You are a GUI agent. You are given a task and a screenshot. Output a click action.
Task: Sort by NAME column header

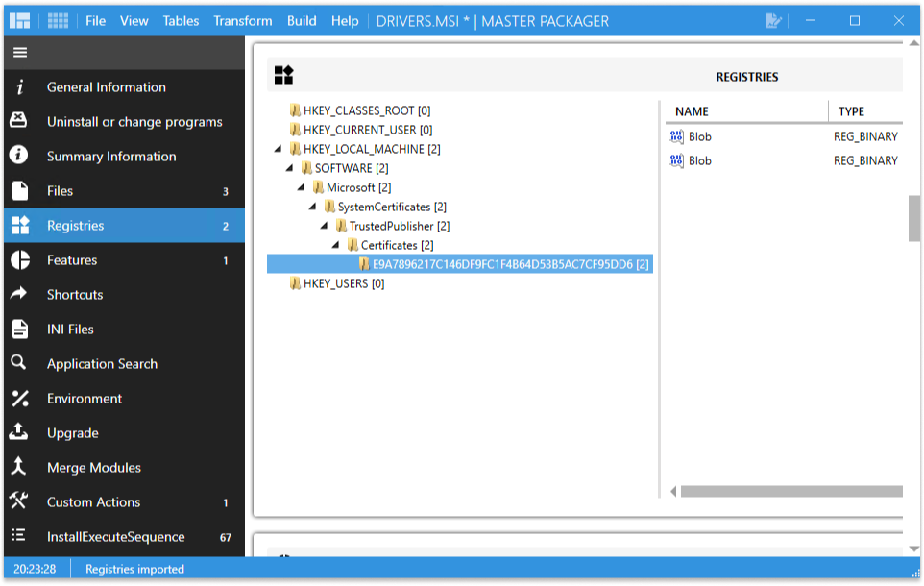[x=746, y=111]
